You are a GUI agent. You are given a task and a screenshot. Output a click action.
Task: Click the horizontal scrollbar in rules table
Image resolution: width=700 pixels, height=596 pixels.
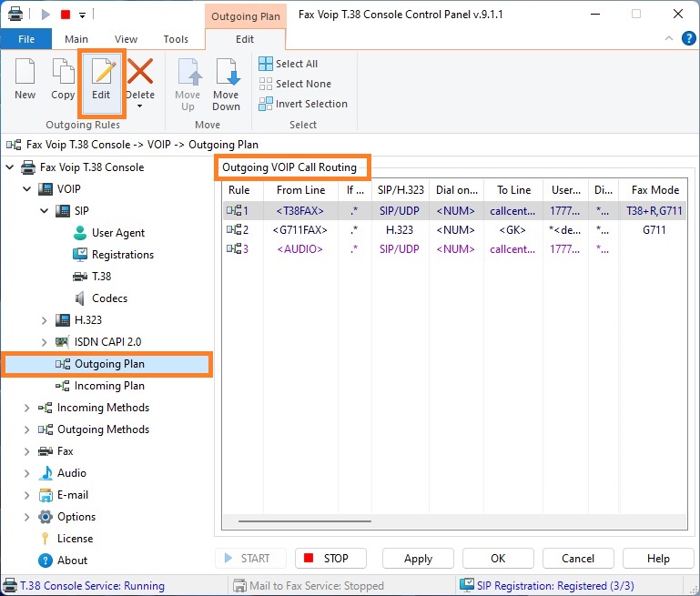click(304, 520)
